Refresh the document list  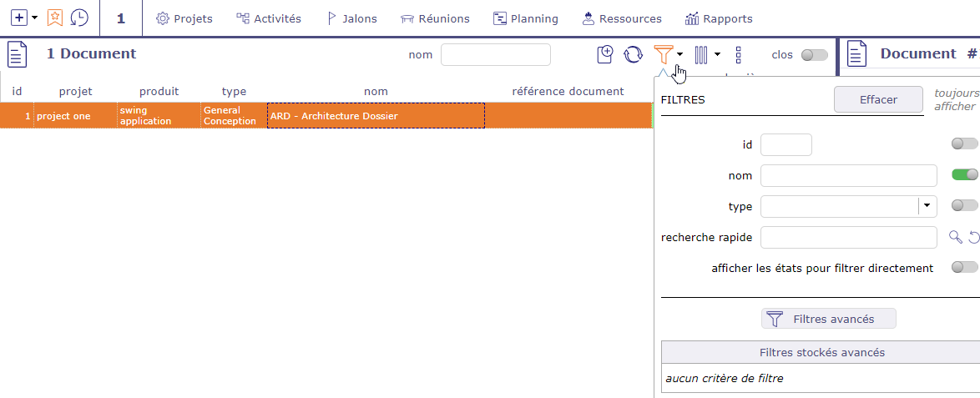pyautogui.click(x=634, y=55)
